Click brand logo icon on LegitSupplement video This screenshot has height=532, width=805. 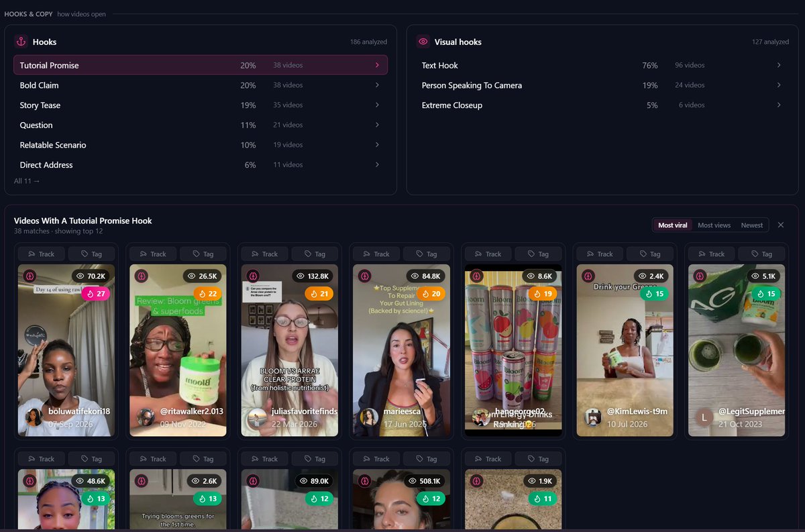coord(700,276)
